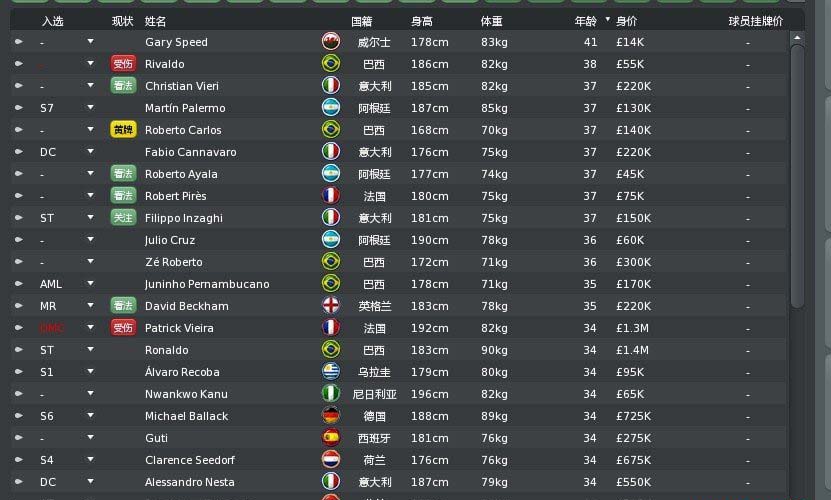This screenshot has height=500, width=831.
Task: Sort by 国籍 column header
Action: click(361, 21)
